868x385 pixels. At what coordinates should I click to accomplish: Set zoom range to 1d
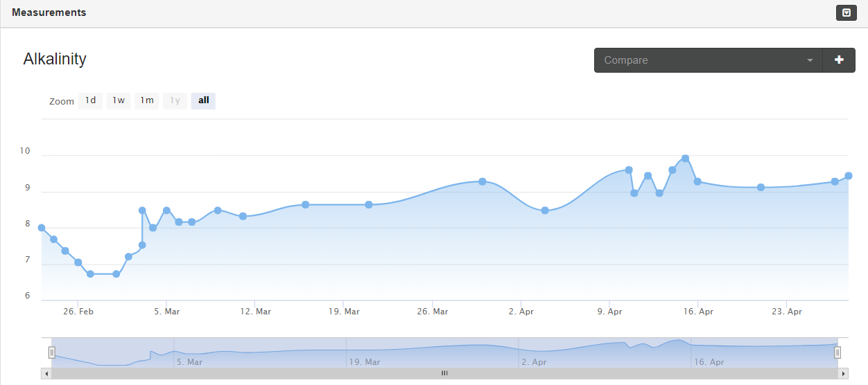90,100
